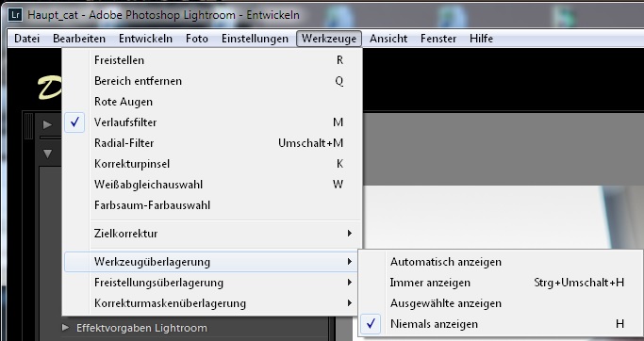Close the open Werkzeuge menu

pyautogui.click(x=329, y=39)
